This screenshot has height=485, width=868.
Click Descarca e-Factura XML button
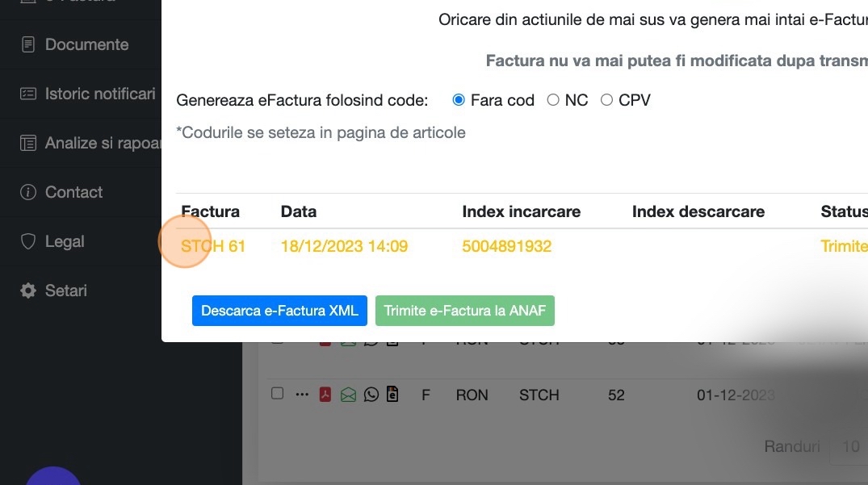(x=279, y=311)
